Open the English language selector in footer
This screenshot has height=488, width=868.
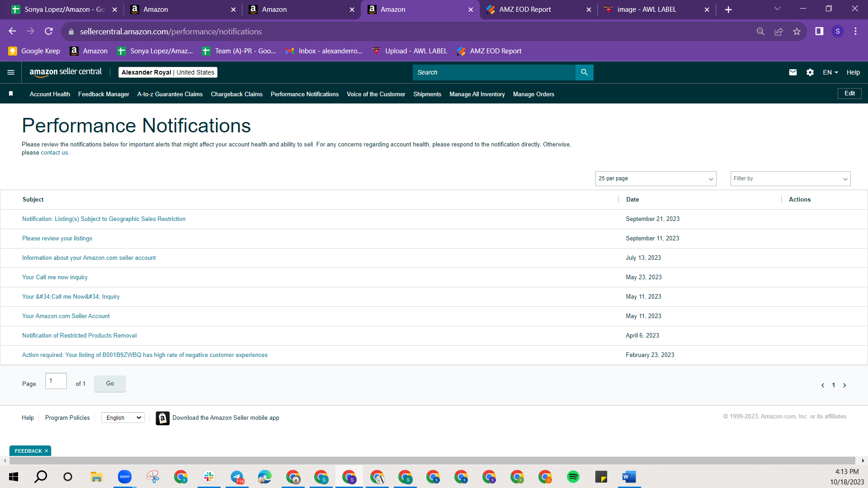[x=123, y=418]
